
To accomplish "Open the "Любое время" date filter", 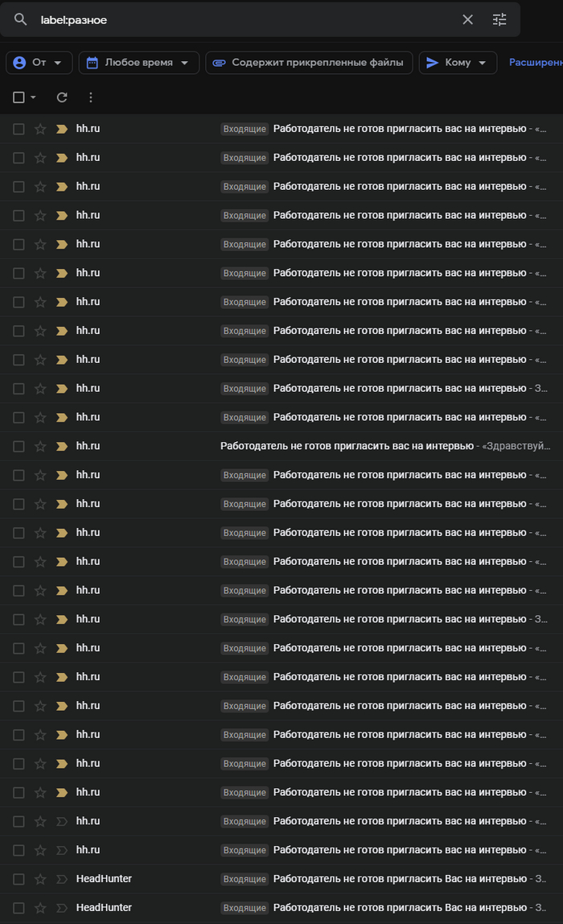I will click(x=138, y=63).
